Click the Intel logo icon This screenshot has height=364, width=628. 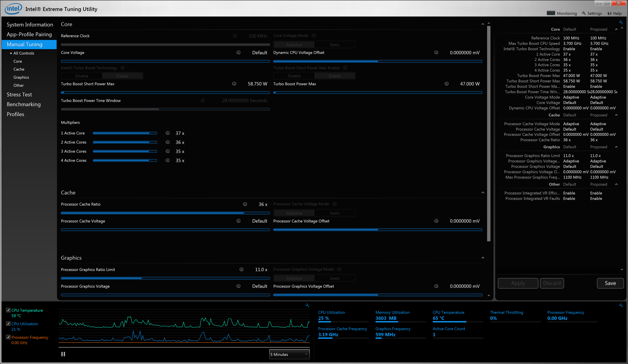tap(13, 9)
